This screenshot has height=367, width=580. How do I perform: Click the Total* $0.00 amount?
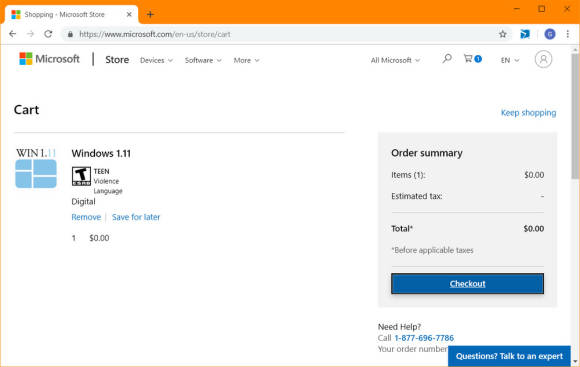[533, 229]
